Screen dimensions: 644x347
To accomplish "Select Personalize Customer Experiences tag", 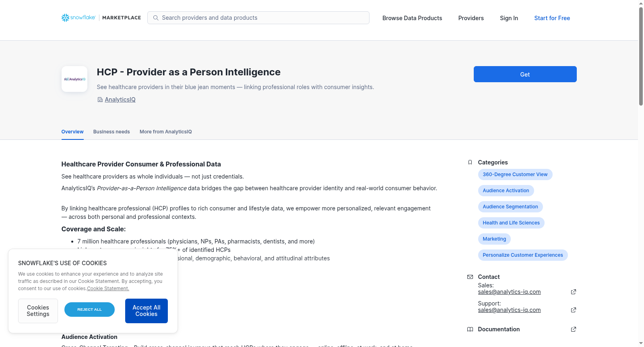I will (x=523, y=255).
